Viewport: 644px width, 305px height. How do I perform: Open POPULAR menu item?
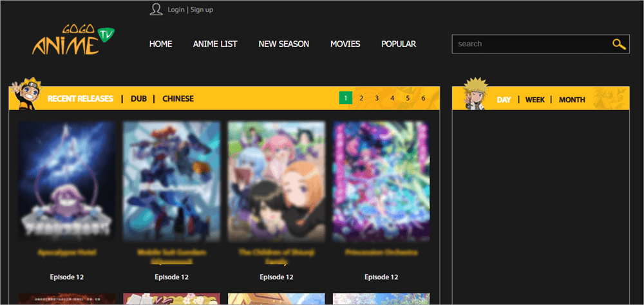click(x=399, y=44)
